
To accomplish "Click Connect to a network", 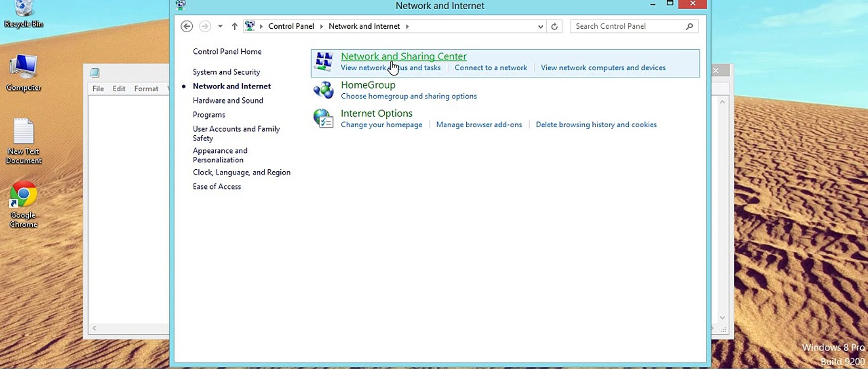I will (x=491, y=68).
